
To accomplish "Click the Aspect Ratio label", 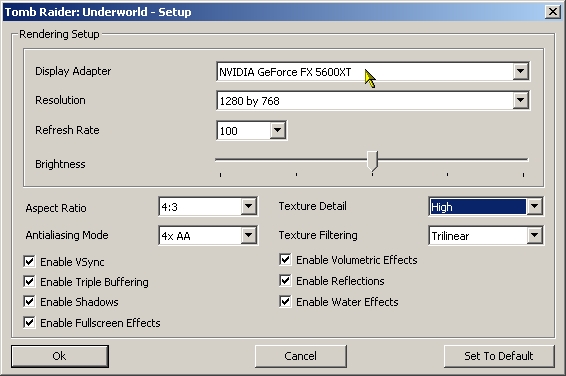I will click(56, 208).
